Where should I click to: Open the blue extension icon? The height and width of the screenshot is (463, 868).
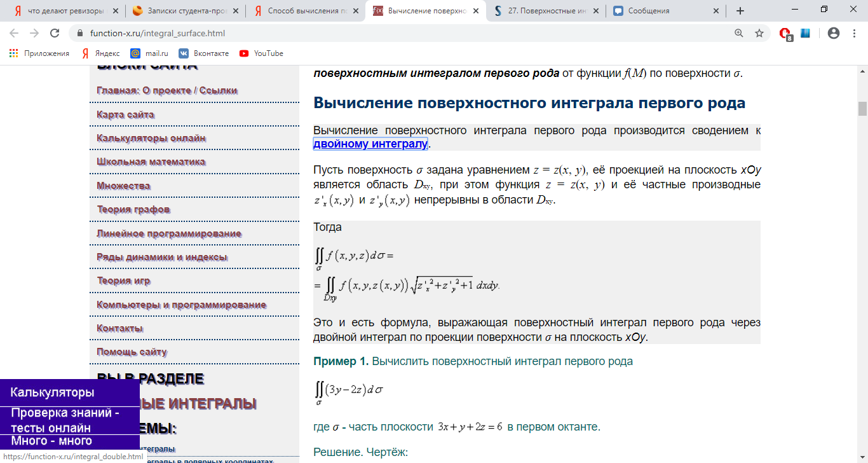pyautogui.click(x=805, y=33)
